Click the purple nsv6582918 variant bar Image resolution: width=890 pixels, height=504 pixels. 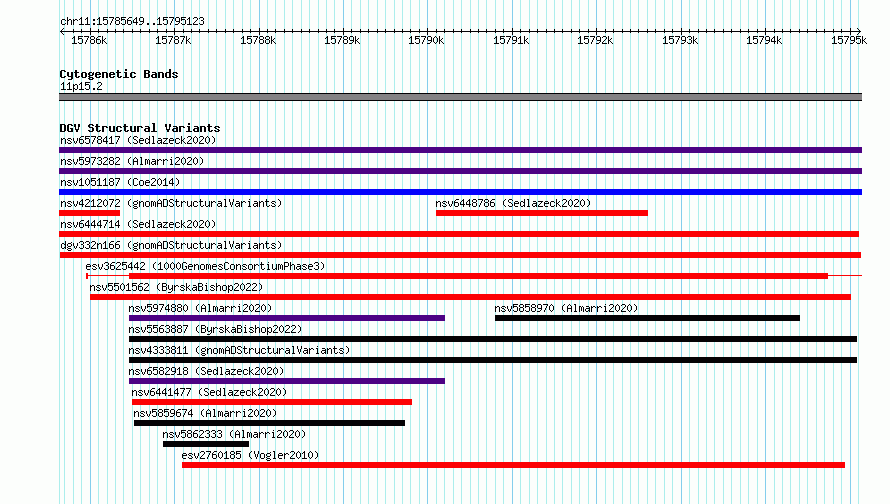click(x=287, y=381)
